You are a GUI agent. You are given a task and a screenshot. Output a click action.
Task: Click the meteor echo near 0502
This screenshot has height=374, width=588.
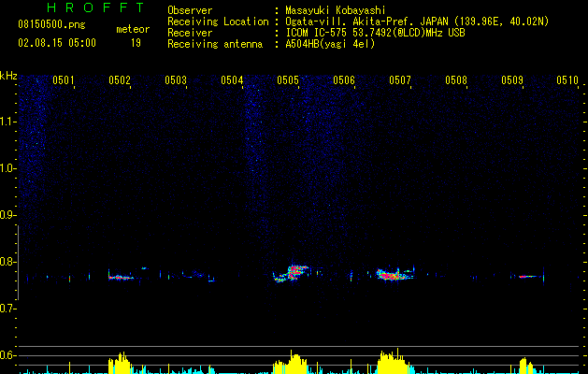coord(121,278)
